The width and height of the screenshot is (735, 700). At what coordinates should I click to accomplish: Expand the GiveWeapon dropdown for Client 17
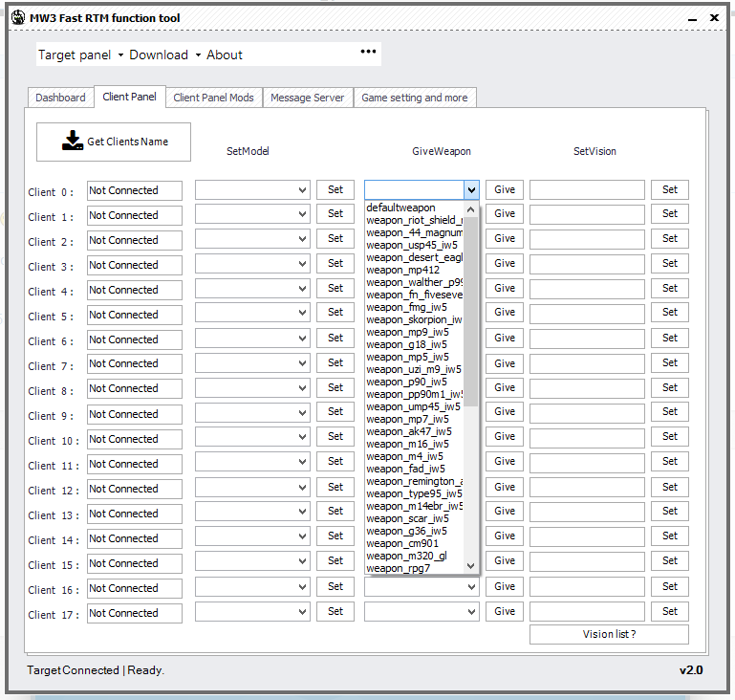[x=471, y=611]
